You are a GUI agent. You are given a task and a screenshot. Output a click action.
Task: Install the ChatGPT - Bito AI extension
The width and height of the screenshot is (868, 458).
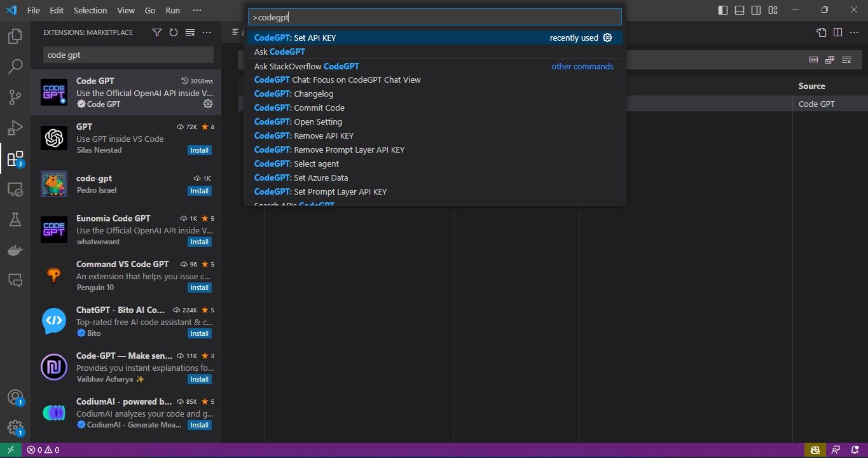(199, 333)
